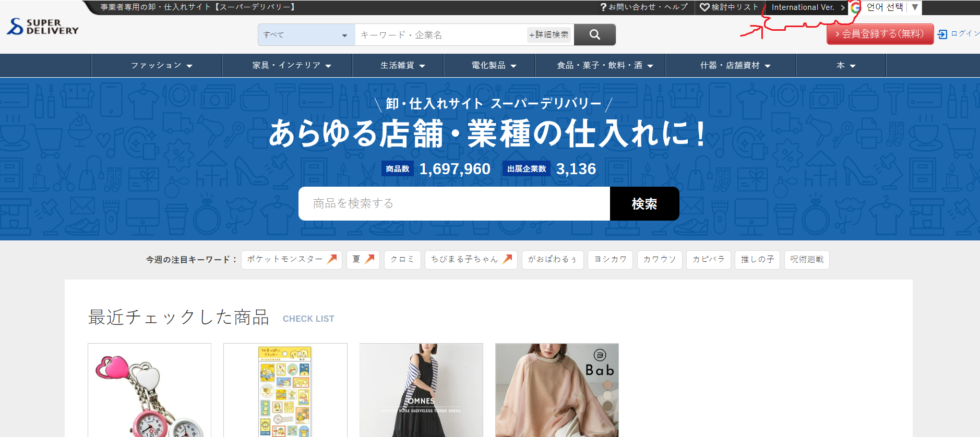Click the Google translate icon
The image size is (980, 437).
click(x=856, y=8)
